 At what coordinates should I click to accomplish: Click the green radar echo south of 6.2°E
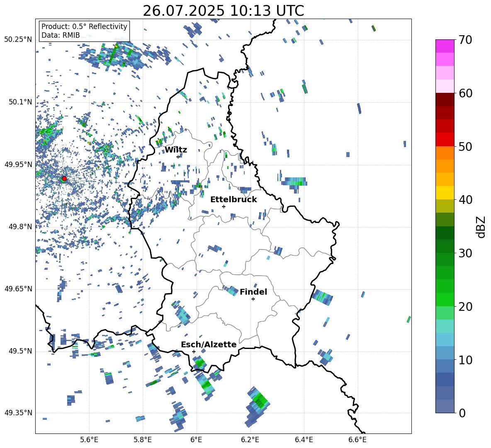coord(258,406)
